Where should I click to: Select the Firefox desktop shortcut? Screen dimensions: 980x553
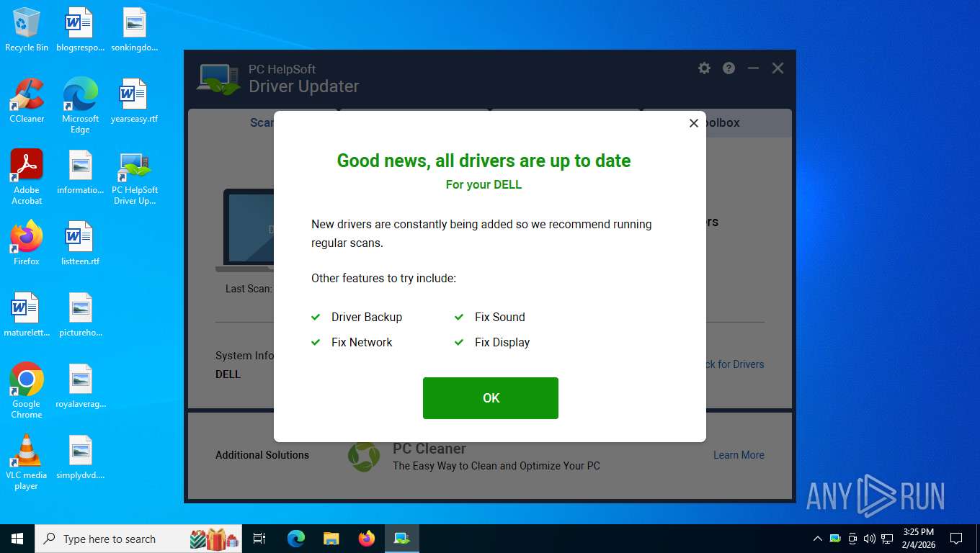tap(27, 243)
